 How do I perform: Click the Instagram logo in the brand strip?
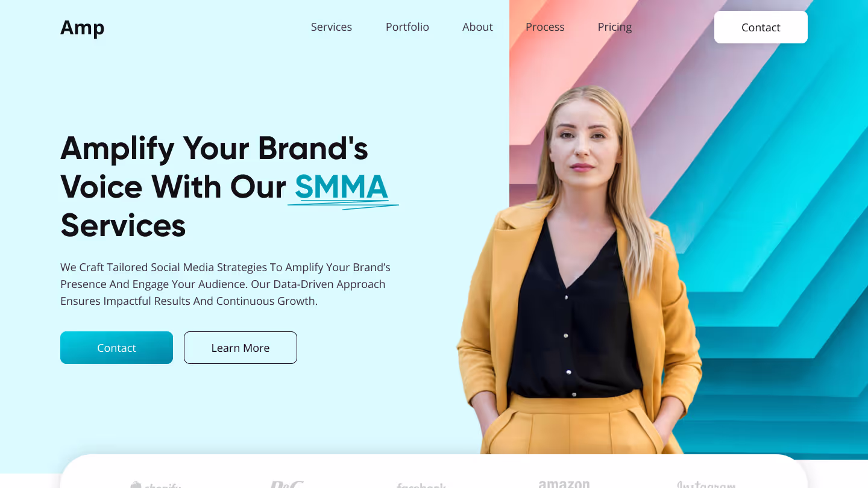pos(706,484)
